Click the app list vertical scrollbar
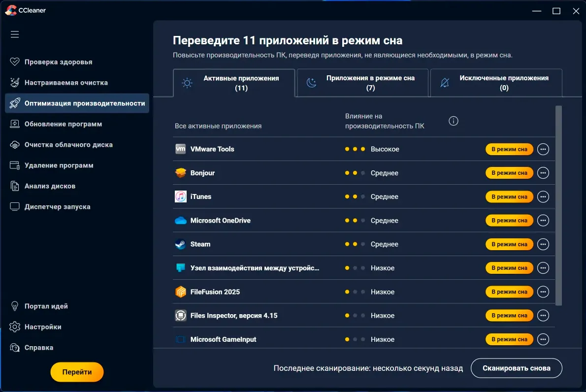The image size is (586, 392). (559, 205)
